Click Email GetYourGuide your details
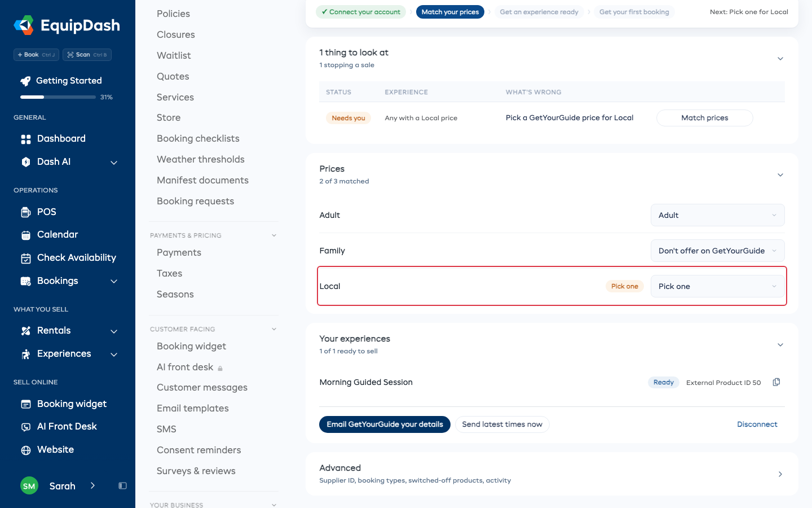The width and height of the screenshot is (812, 508). 385,424
